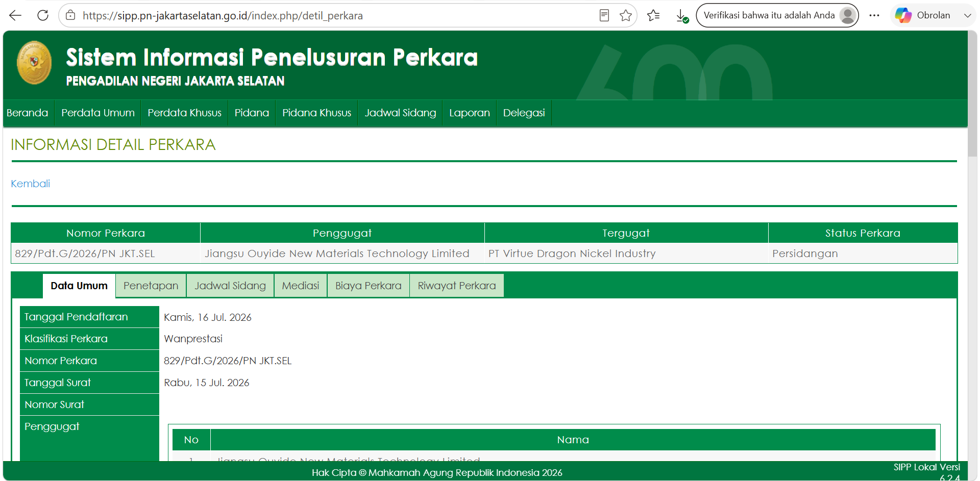
Task: Click the Nomor Perkara column header
Action: [x=106, y=233]
